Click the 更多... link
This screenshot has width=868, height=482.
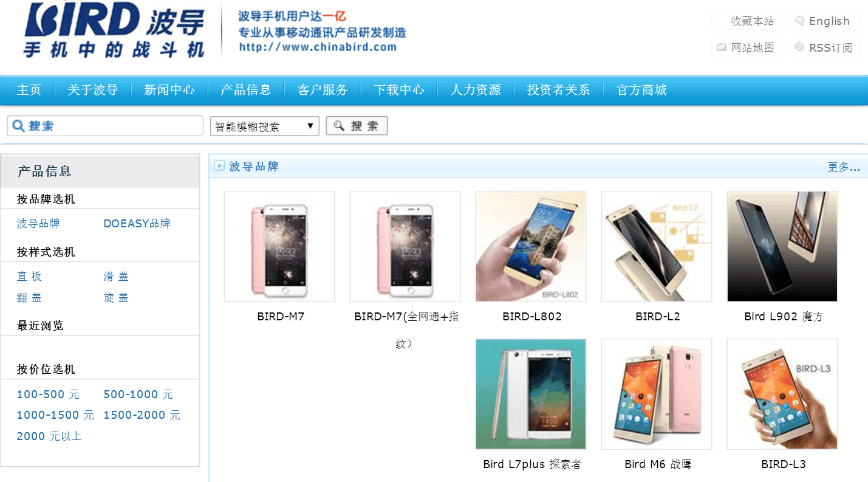[844, 167]
